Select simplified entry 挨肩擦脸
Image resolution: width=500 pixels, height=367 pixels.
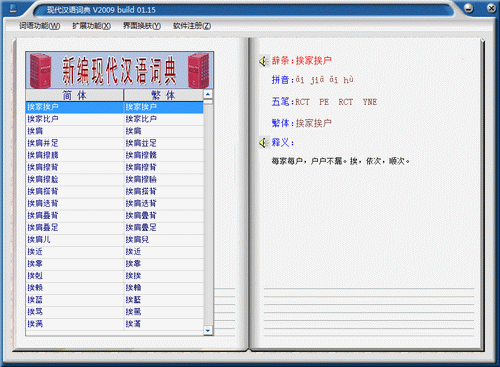tap(75, 179)
